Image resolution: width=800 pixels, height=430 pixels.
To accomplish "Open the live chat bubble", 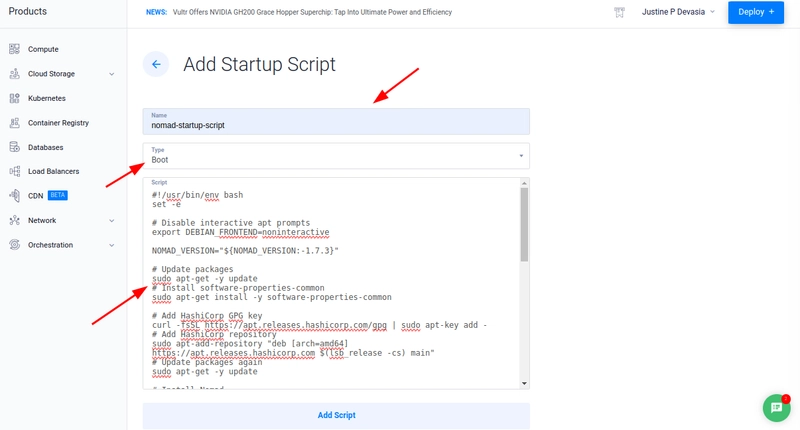I will [777, 408].
